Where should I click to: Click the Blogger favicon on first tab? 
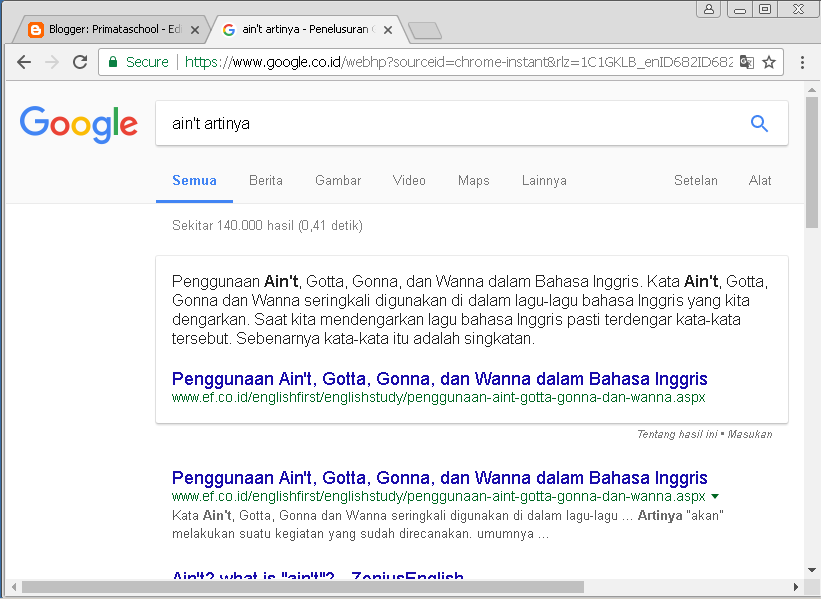pyautogui.click(x=36, y=30)
